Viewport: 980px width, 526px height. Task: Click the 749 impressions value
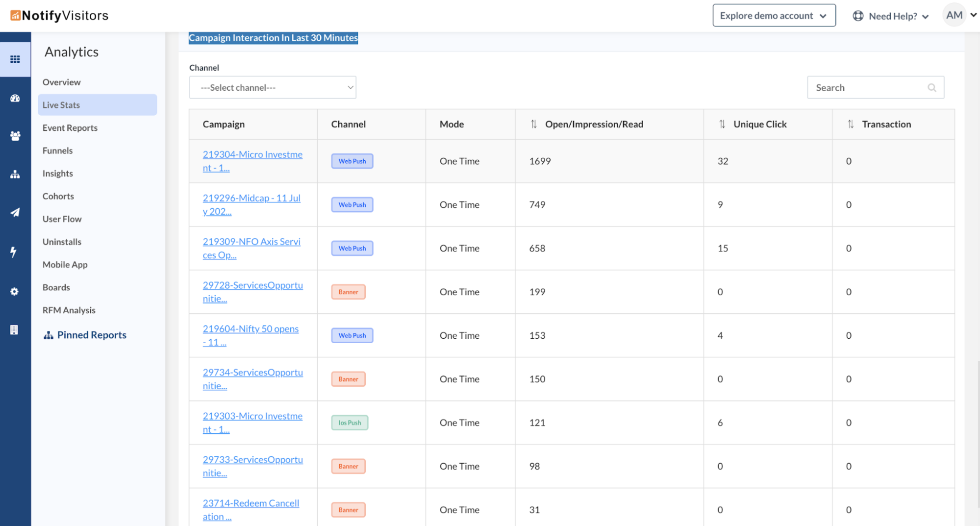point(537,205)
